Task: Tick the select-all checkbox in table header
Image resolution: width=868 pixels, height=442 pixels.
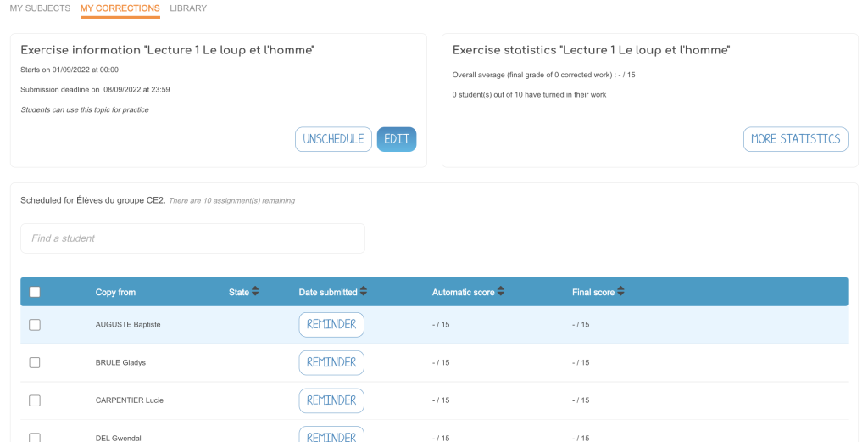Action: [x=35, y=292]
